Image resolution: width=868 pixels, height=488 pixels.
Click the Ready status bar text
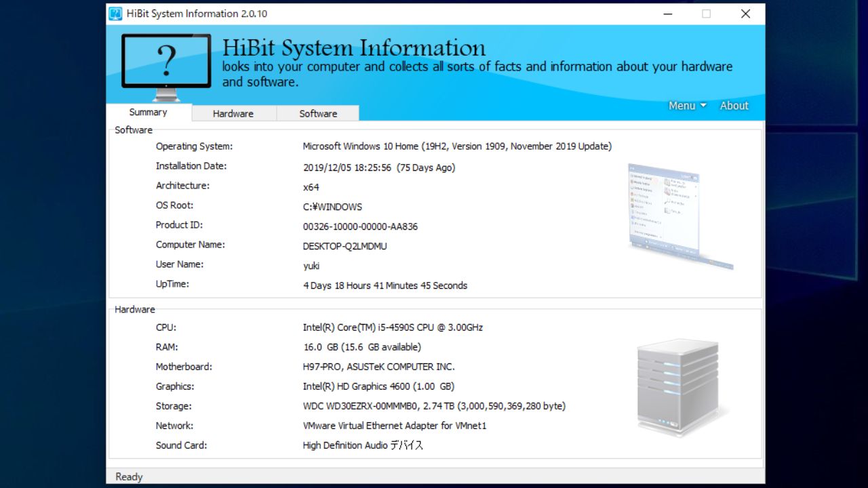coord(129,477)
